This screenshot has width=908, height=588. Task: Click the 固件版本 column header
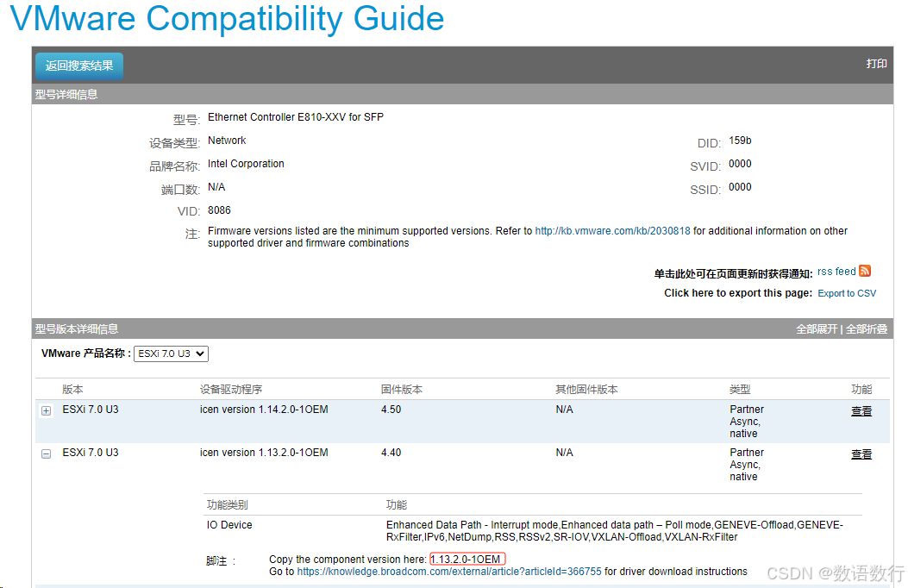click(x=402, y=390)
